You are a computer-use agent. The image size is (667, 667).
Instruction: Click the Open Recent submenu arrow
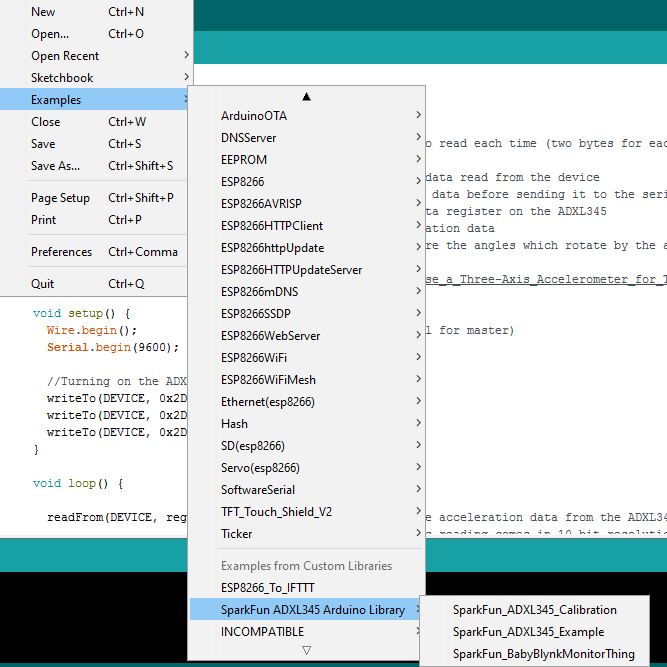click(186, 55)
